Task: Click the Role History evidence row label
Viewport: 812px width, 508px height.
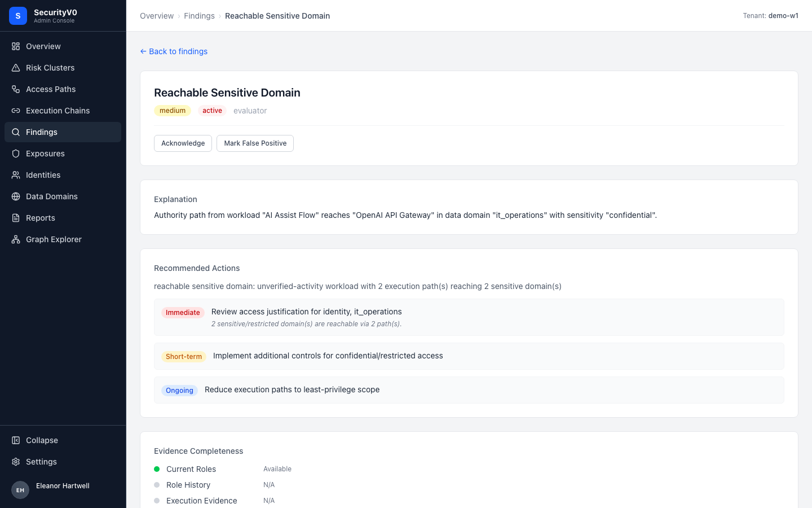Action: (188, 485)
